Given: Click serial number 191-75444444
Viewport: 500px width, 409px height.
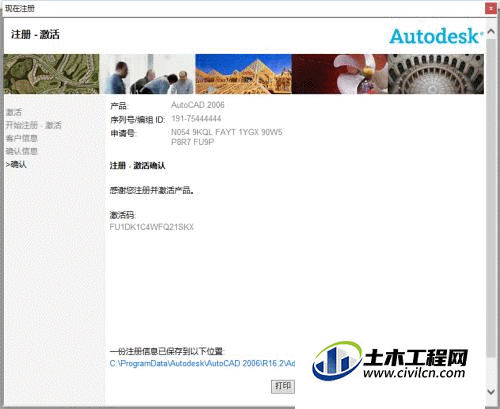Looking at the screenshot, I should coord(196,119).
